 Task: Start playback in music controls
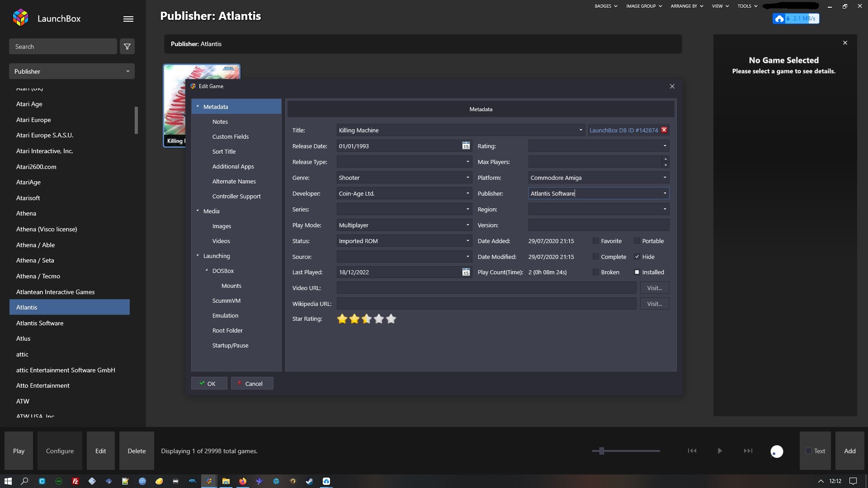[x=720, y=451]
